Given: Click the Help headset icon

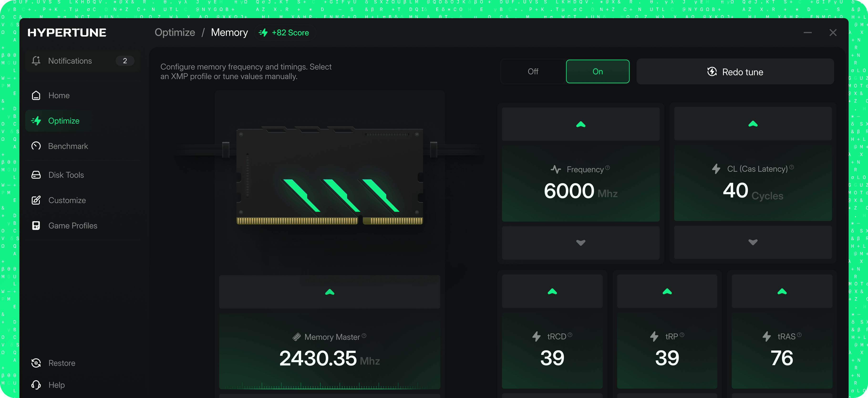Looking at the screenshot, I should coord(36,385).
